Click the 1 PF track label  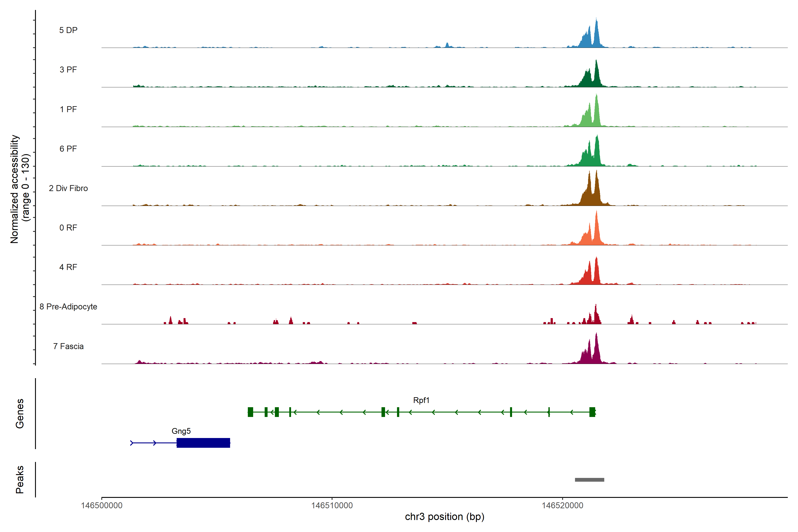click(x=68, y=109)
